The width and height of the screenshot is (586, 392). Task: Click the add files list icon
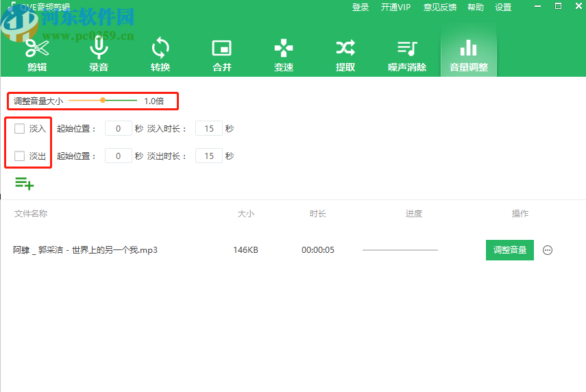[x=24, y=184]
